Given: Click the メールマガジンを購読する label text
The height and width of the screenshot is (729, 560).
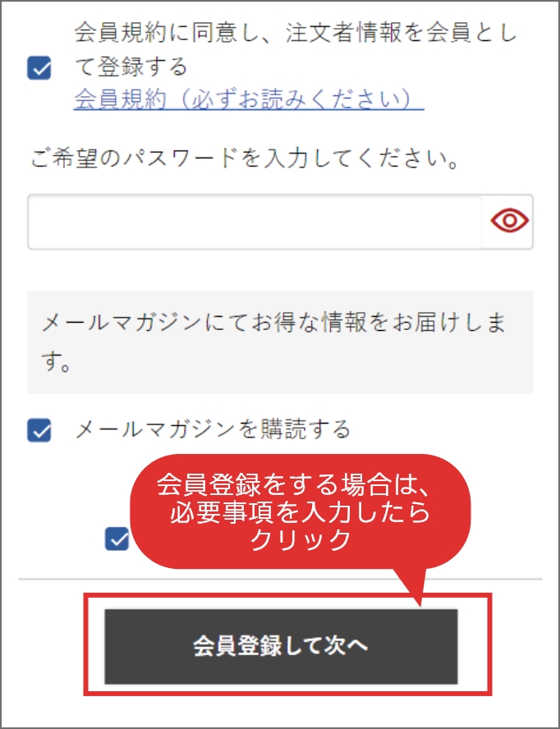Looking at the screenshot, I should pyautogui.click(x=213, y=429).
